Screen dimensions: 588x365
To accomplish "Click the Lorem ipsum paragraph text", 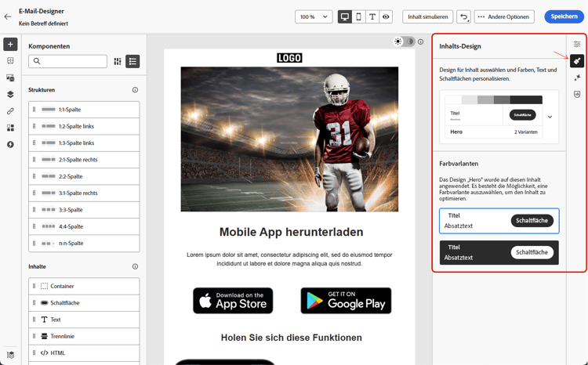I will pyautogui.click(x=289, y=259).
